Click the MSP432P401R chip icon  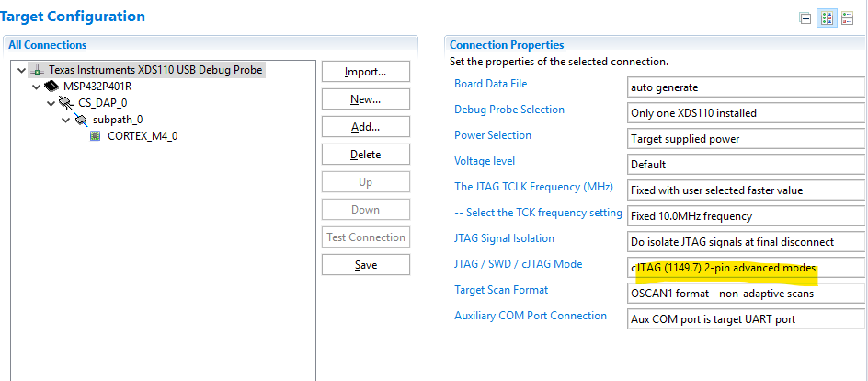tap(51, 87)
